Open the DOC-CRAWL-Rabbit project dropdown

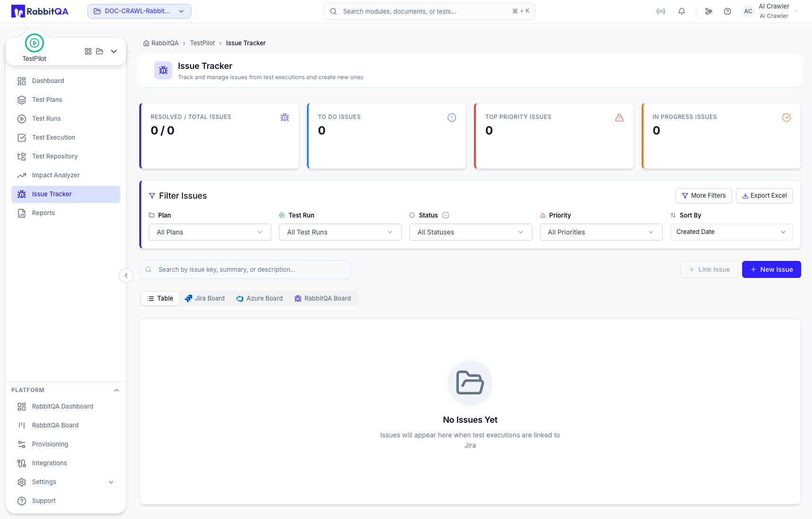[x=139, y=11]
